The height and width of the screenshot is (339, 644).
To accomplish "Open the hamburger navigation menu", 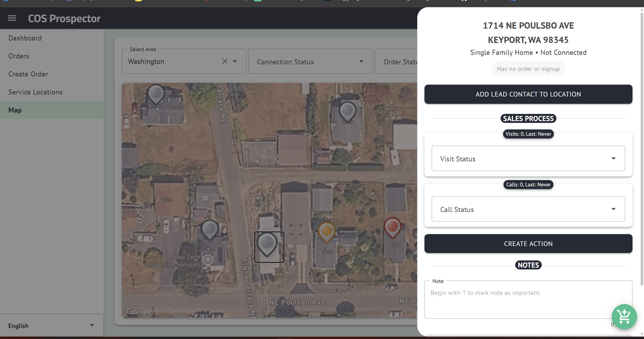I will click(x=12, y=18).
